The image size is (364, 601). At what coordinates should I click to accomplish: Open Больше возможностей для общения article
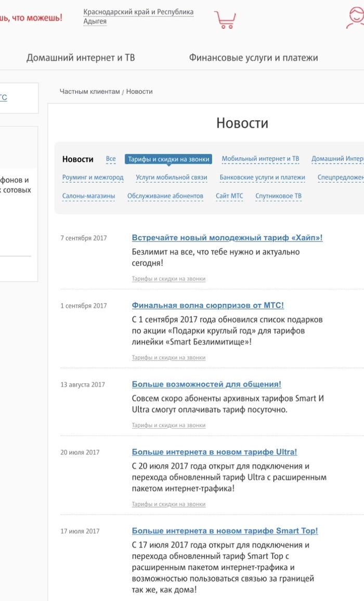[206, 385]
